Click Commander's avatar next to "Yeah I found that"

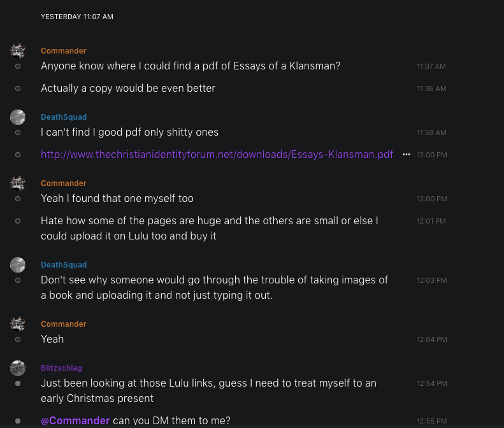(18, 183)
